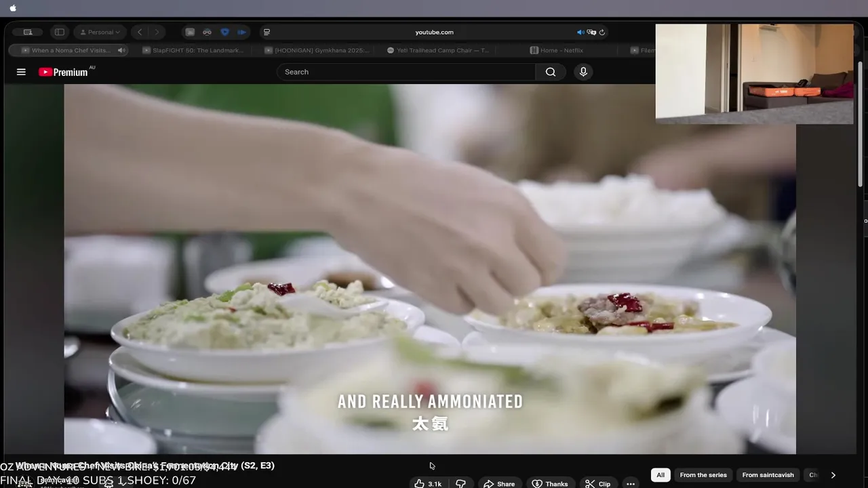Open the YouTube hamburger guide menu

[21, 72]
